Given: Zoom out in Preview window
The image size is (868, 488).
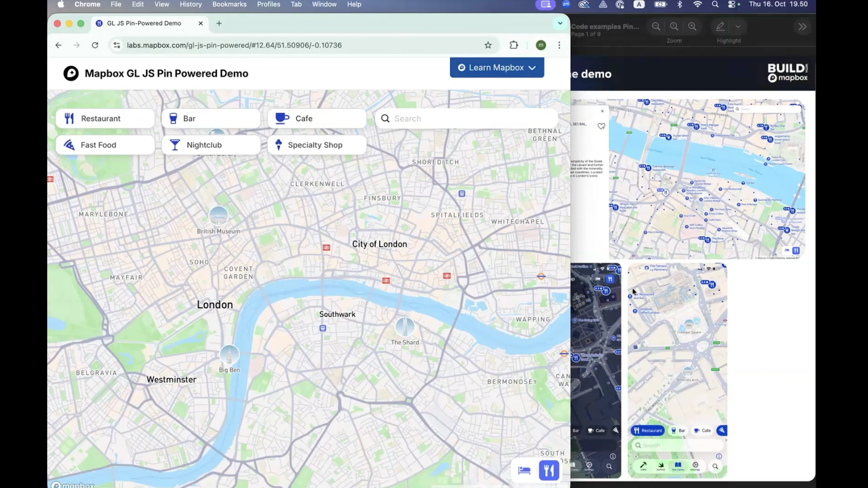Looking at the screenshot, I should point(656,27).
